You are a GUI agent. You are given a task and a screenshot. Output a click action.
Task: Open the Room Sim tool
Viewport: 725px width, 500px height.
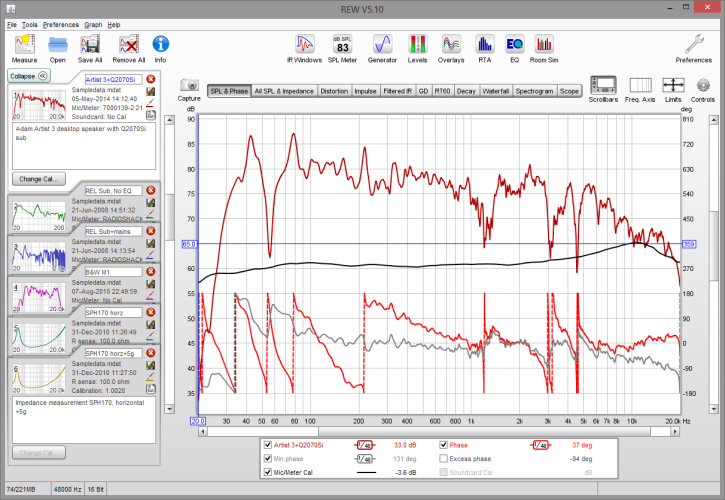tap(544, 45)
